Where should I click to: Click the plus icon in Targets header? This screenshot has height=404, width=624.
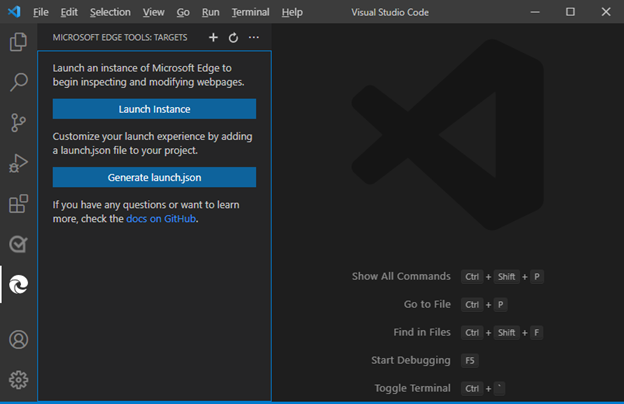pyautogui.click(x=213, y=38)
